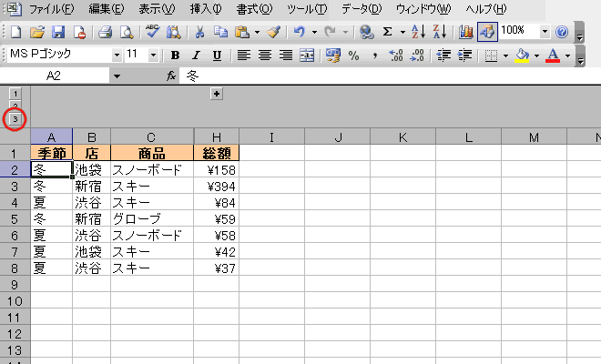Select cell containing ¥394
Viewport: 601px width, 364px height.
[217, 187]
